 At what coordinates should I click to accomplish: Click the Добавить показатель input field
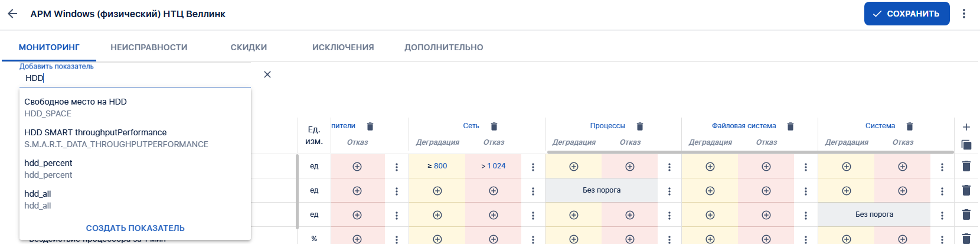(135, 78)
